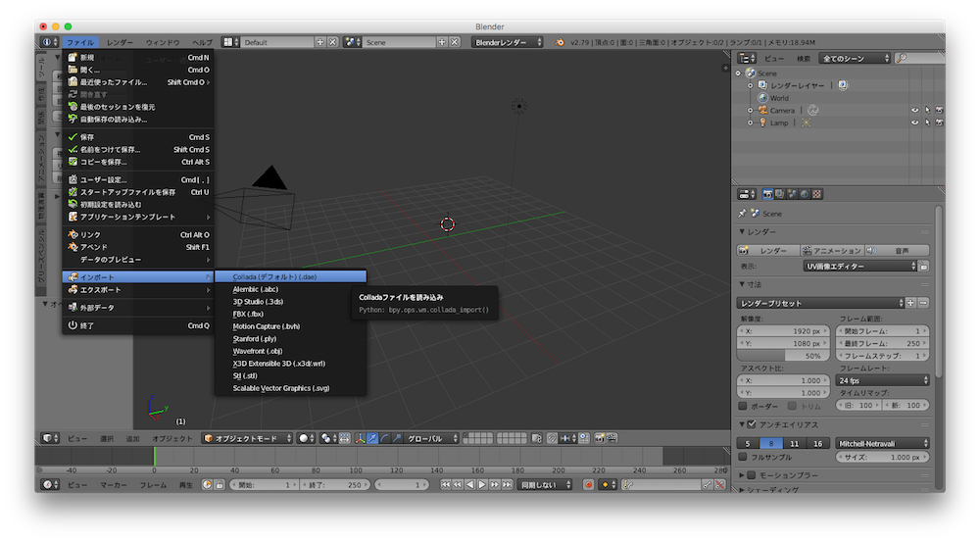Open the ユーザー設定 preferences entry
Screen dimensions: 980x542
[138, 180]
